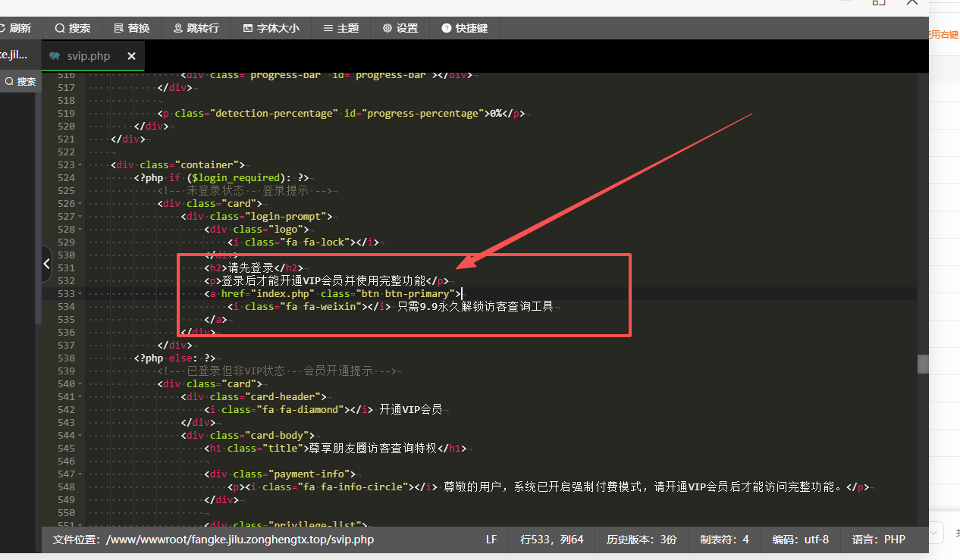Open the 设置 settings panel
Screen dimensions: 960x560
coord(400,27)
